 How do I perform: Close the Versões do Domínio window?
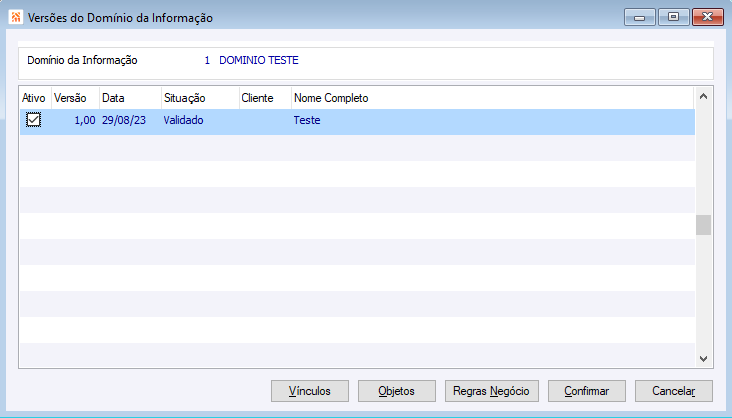pos(708,17)
